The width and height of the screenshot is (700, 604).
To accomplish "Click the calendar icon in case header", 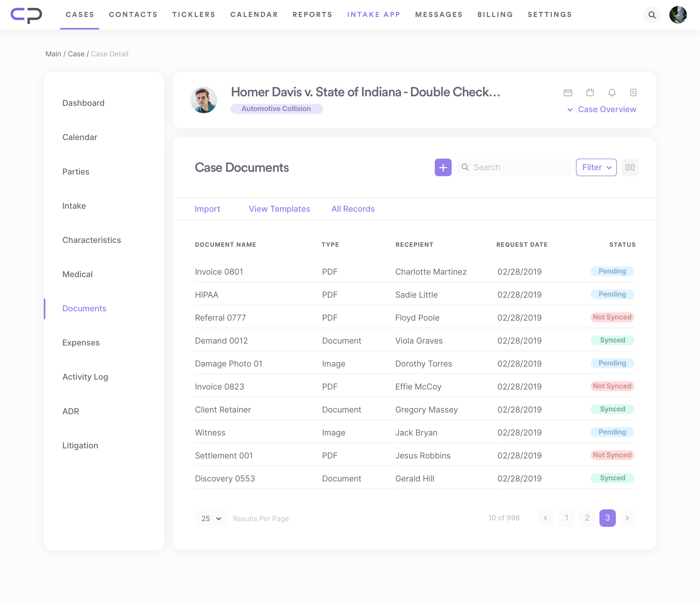I will click(590, 92).
